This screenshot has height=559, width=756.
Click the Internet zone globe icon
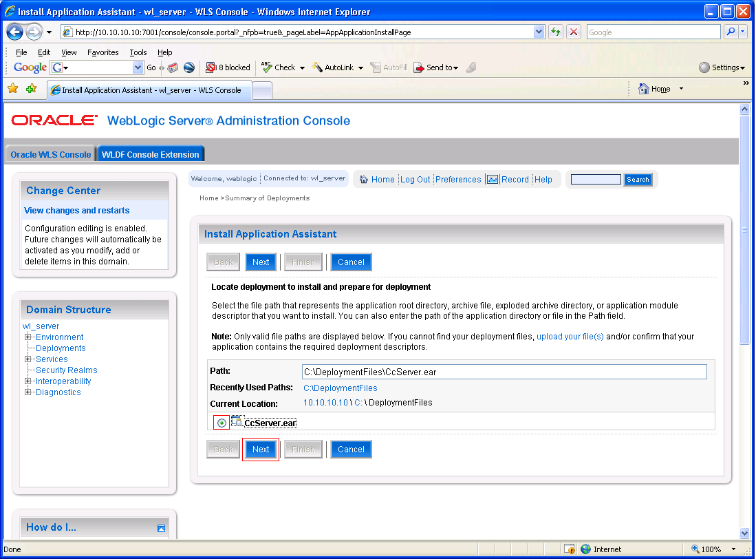[x=586, y=549]
